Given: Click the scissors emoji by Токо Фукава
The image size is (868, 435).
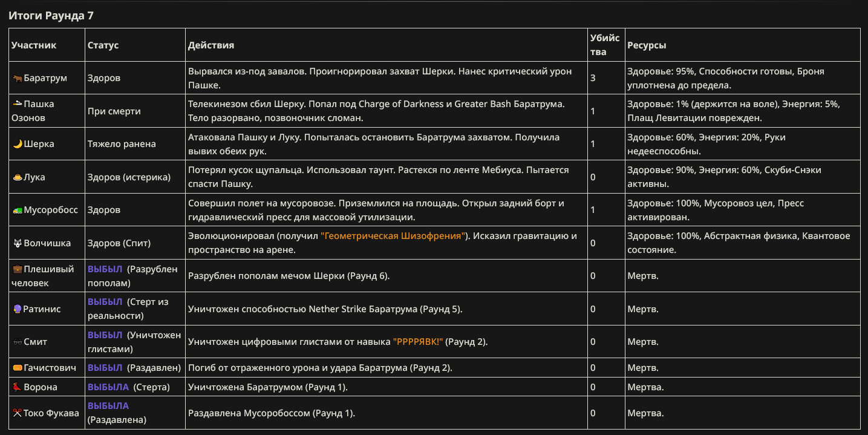Looking at the screenshot, I should 17,413.
